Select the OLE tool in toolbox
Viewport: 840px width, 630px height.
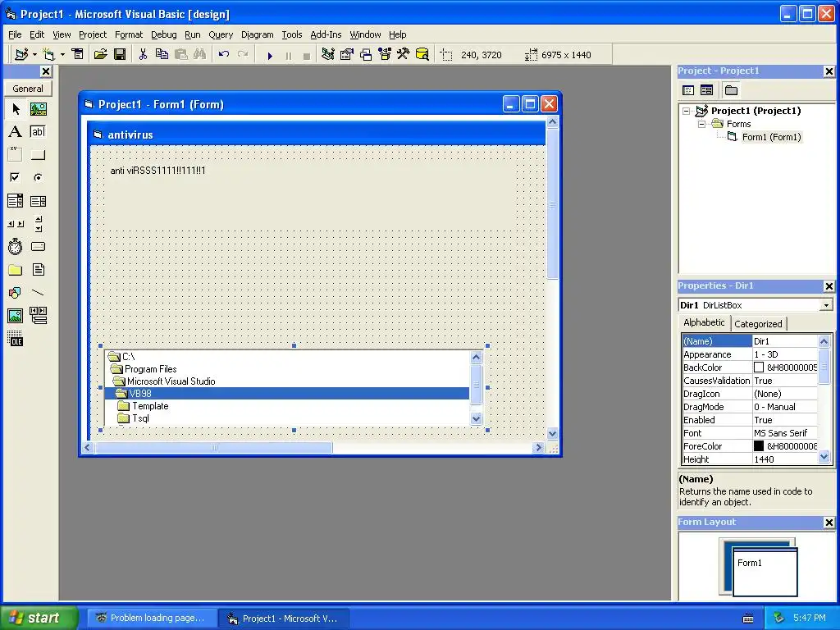click(x=16, y=339)
